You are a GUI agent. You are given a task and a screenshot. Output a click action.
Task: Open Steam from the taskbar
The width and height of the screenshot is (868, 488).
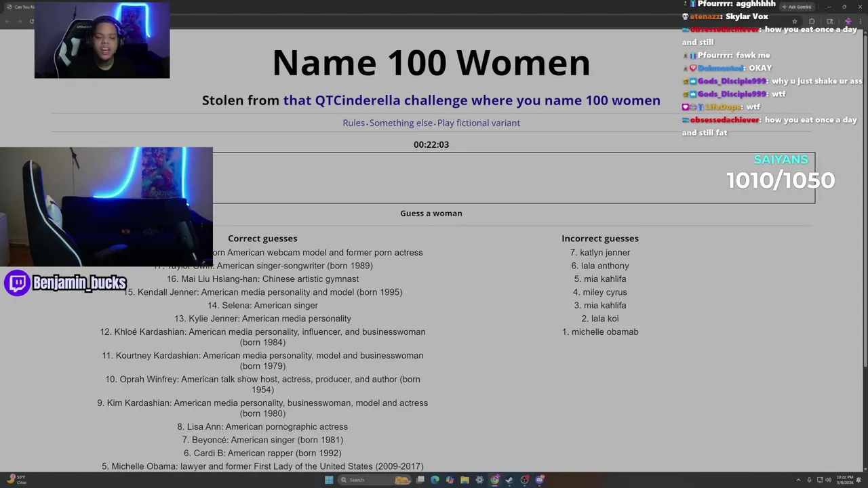(509, 480)
